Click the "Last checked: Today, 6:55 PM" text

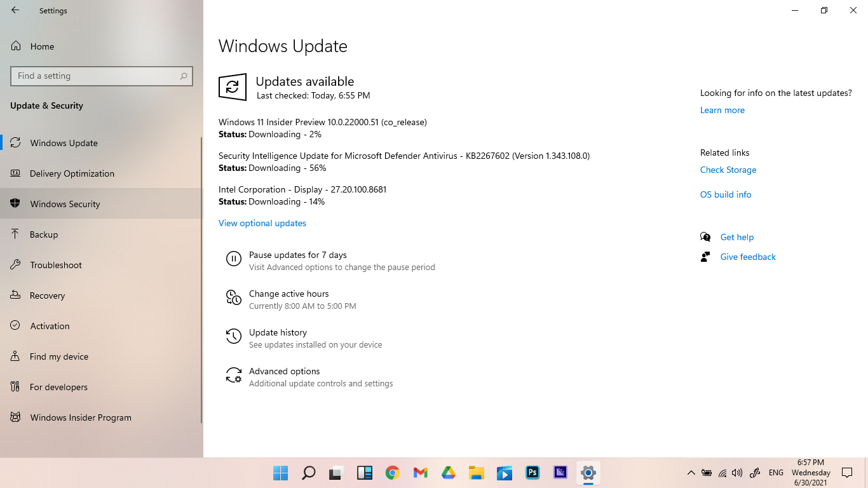[313, 95]
